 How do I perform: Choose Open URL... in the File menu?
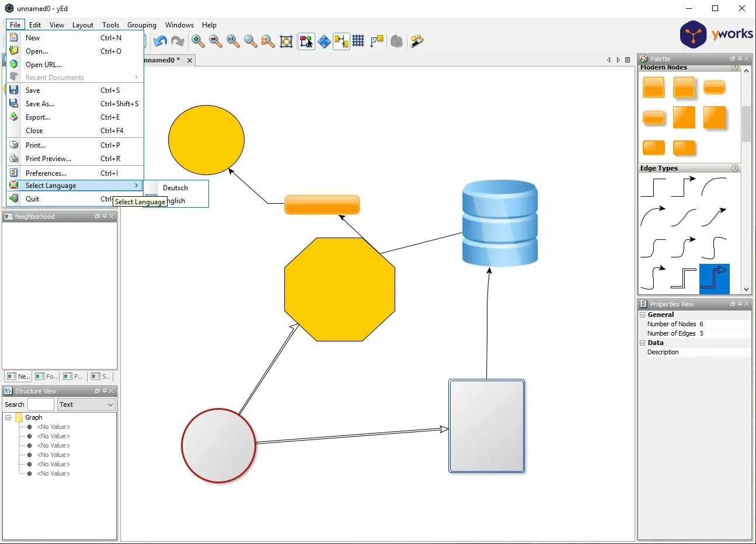point(75,64)
